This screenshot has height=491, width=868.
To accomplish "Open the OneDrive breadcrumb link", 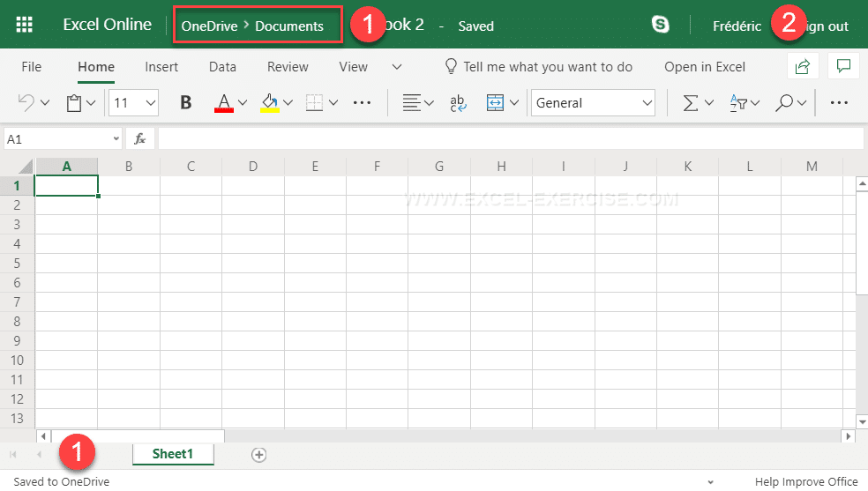I will tap(209, 26).
